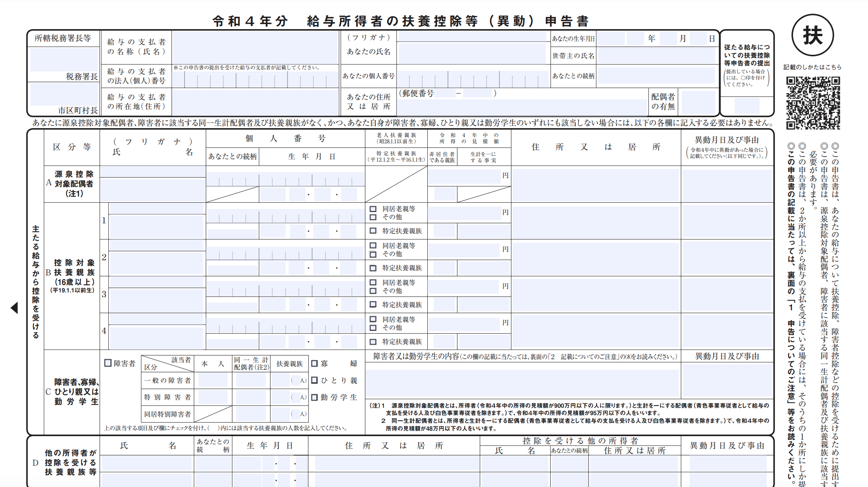Screen dimensions: 868x487
Task: Click the 特別障害者 同一生計配偶者 cell
Action: (251, 397)
